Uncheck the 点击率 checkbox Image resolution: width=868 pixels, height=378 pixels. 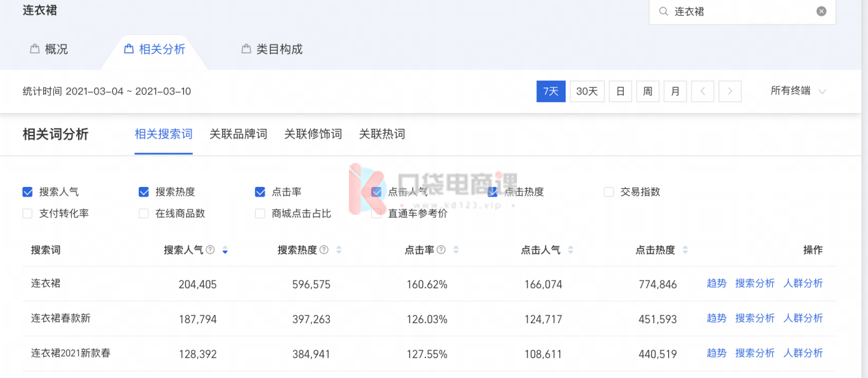260,192
